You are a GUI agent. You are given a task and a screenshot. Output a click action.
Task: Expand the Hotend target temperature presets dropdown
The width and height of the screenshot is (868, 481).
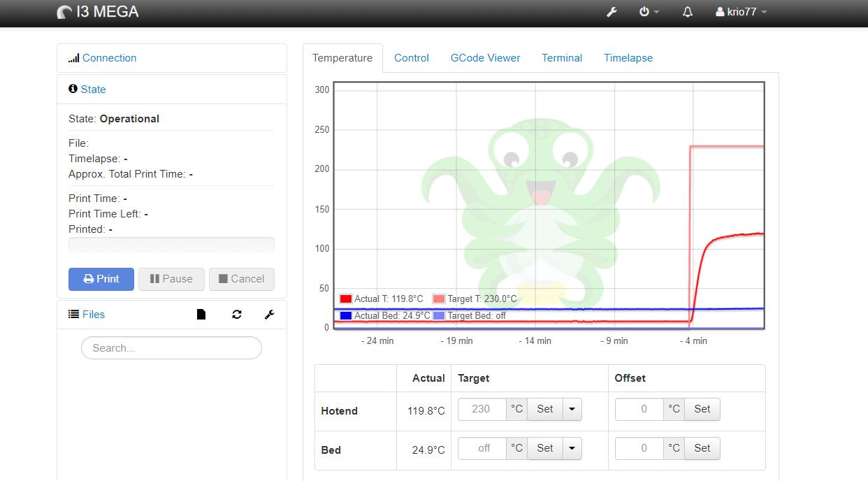click(572, 409)
